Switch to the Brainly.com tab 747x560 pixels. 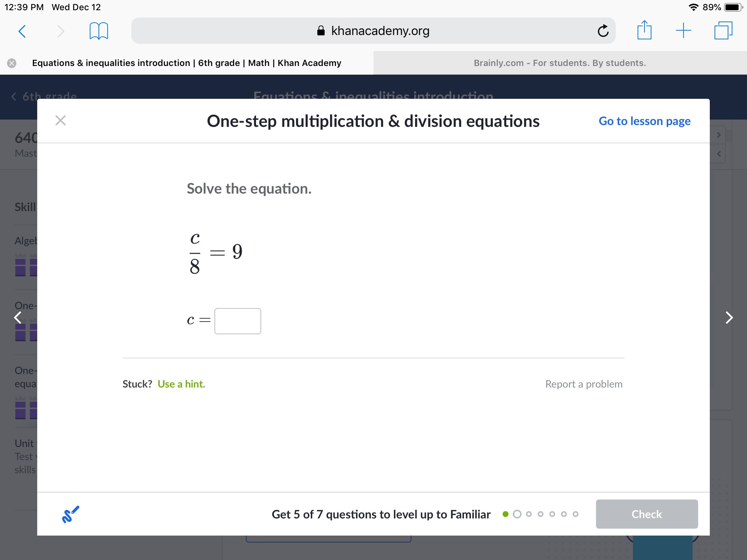(560, 63)
